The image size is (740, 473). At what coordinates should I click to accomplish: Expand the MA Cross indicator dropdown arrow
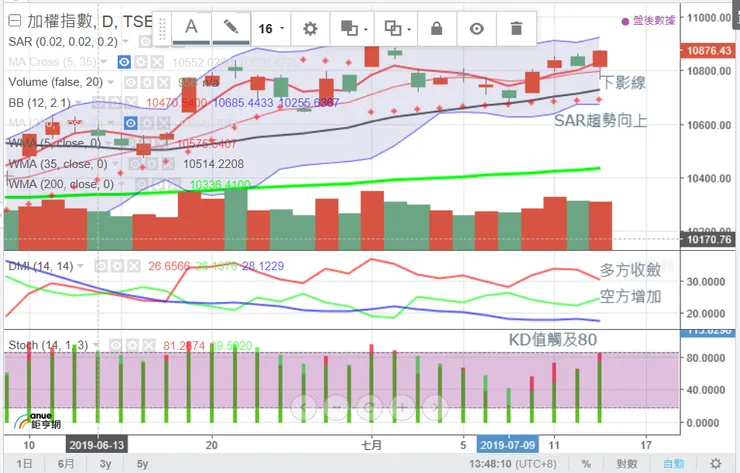tap(104, 62)
